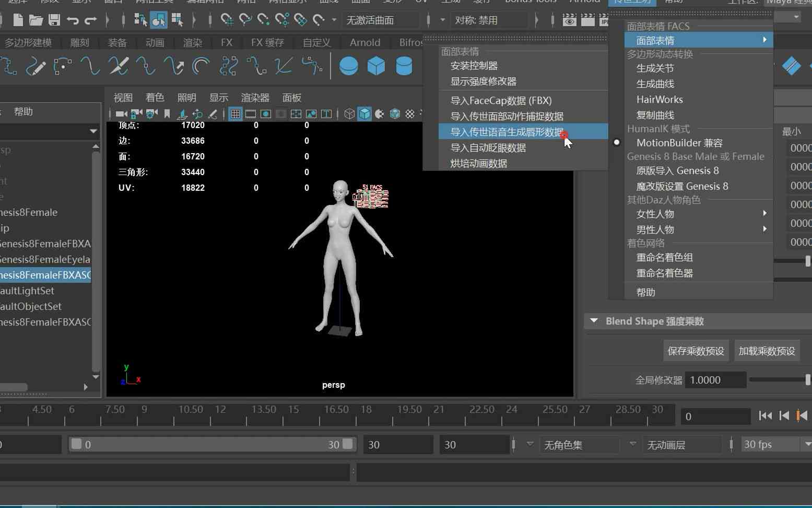Choose 导入传世语音生成唇形数据 menu entry
The width and height of the screenshot is (812, 508).
(523, 132)
